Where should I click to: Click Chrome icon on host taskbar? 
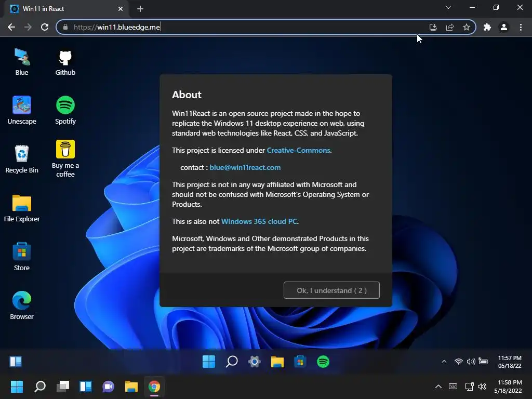click(154, 387)
